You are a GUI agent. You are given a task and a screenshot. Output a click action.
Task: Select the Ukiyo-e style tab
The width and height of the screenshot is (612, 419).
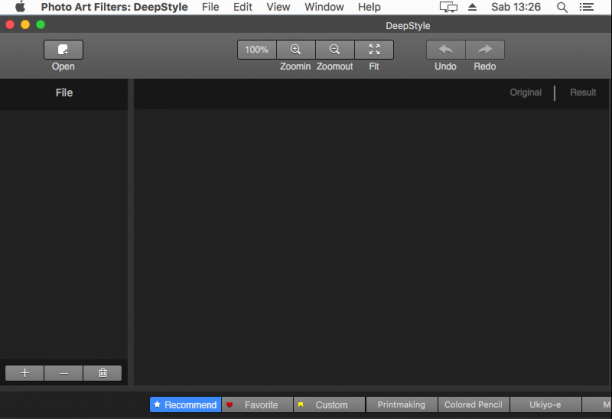545,405
